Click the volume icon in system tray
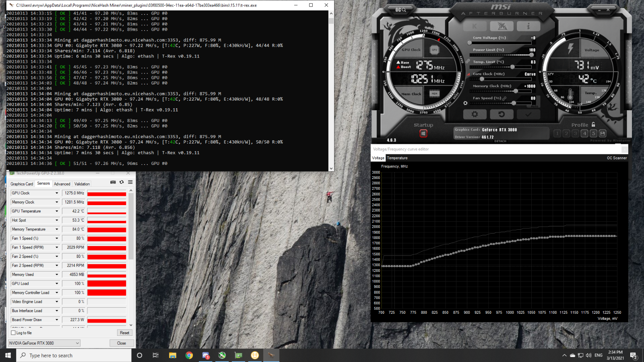The height and width of the screenshot is (362, 644). 589,356
